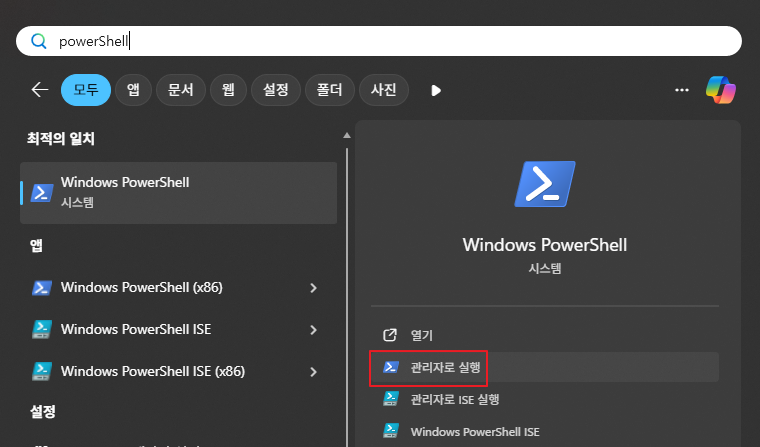Expand Windows PowerShell ISE (x86) chevron
This screenshot has width=760, height=447.
313,372
